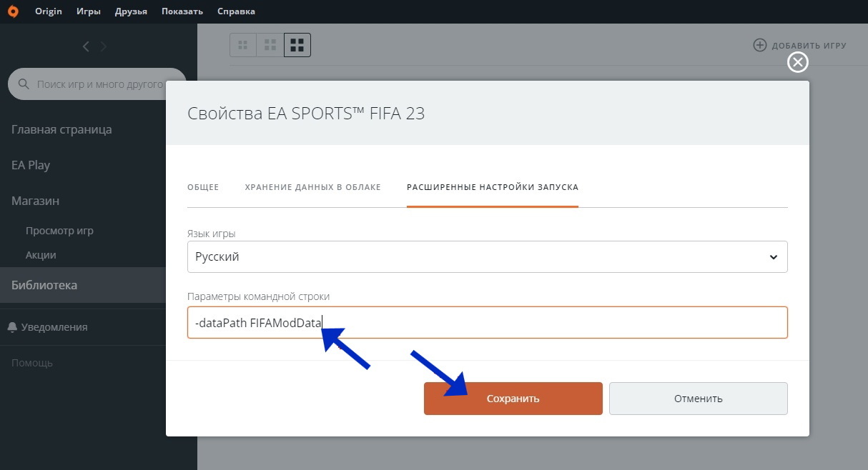Viewport: 868px width, 470px height.
Task: Open the Игры menu
Action: (89, 11)
